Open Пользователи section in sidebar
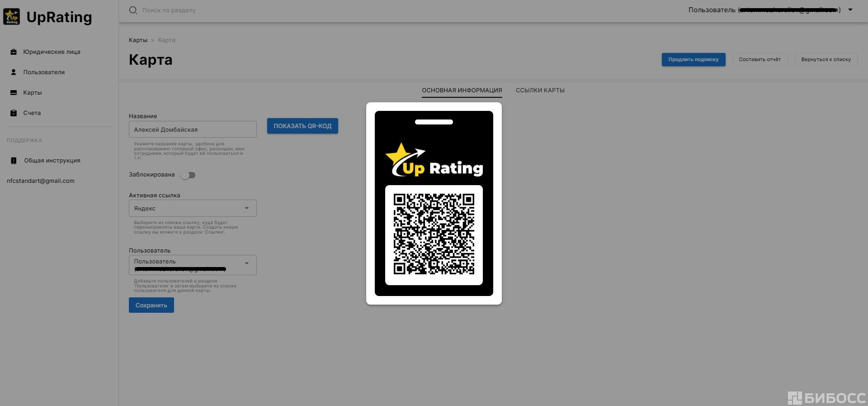The width and height of the screenshot is (868, 406). [44, 72]
